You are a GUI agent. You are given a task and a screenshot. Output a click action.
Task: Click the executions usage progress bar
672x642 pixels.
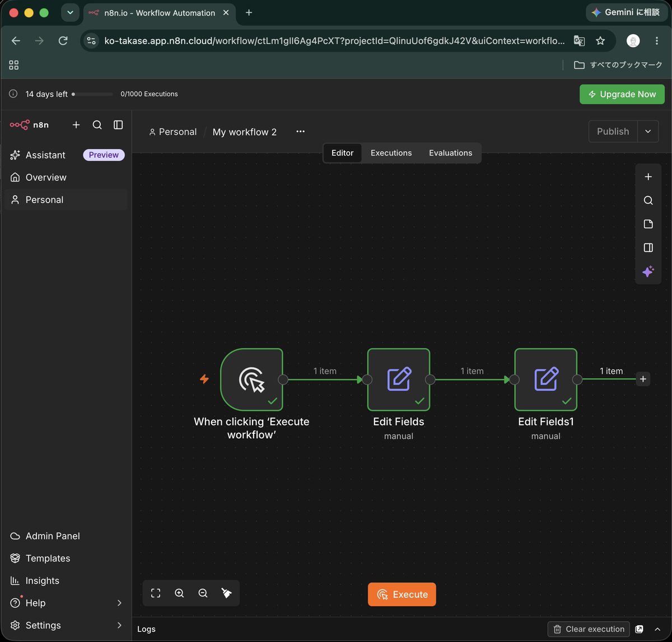click(92, 94)
